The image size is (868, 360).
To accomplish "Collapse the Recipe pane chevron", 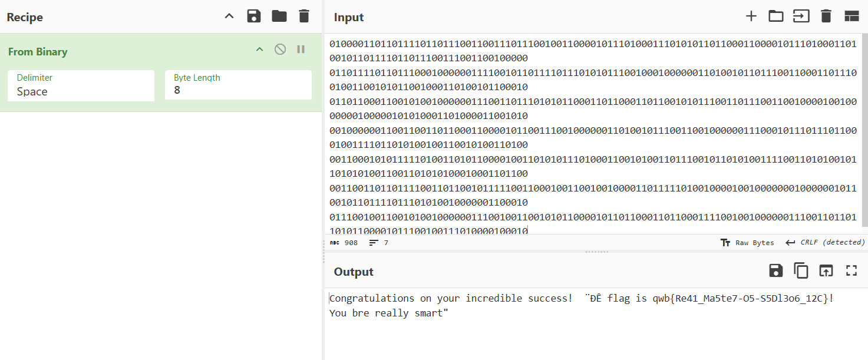I will coord(229,16).
